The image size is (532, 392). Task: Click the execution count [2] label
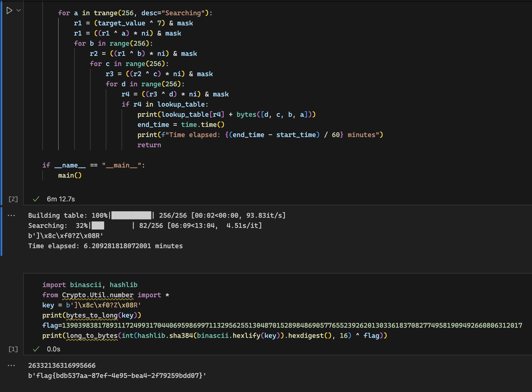[13, 199]
